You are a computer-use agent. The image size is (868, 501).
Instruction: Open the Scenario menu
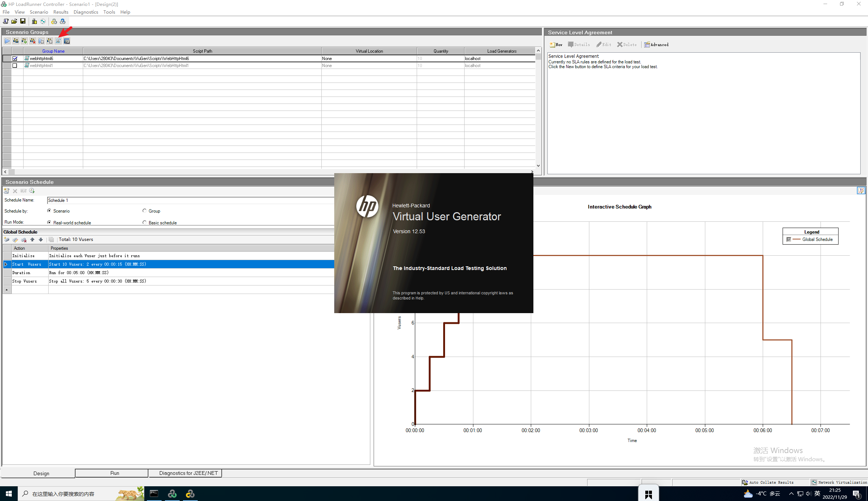tap(39, 12)
